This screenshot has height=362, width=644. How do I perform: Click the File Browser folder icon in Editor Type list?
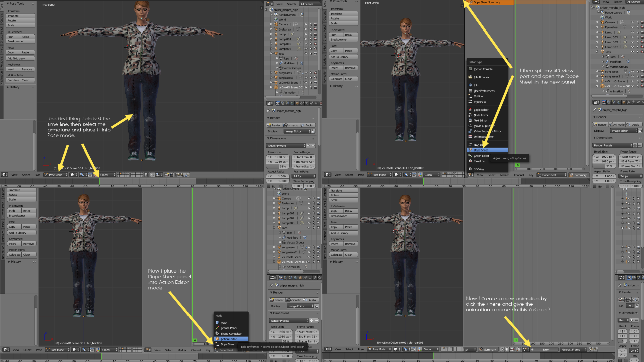470,77
